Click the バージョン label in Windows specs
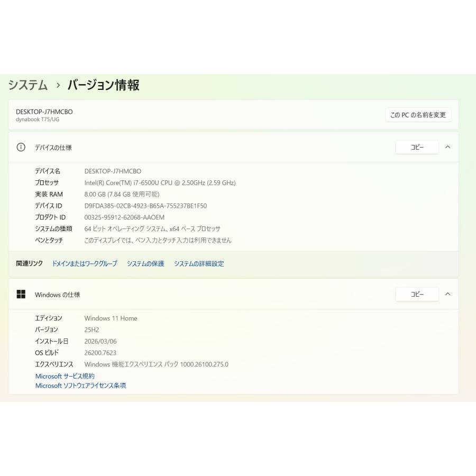 [47, 329]
